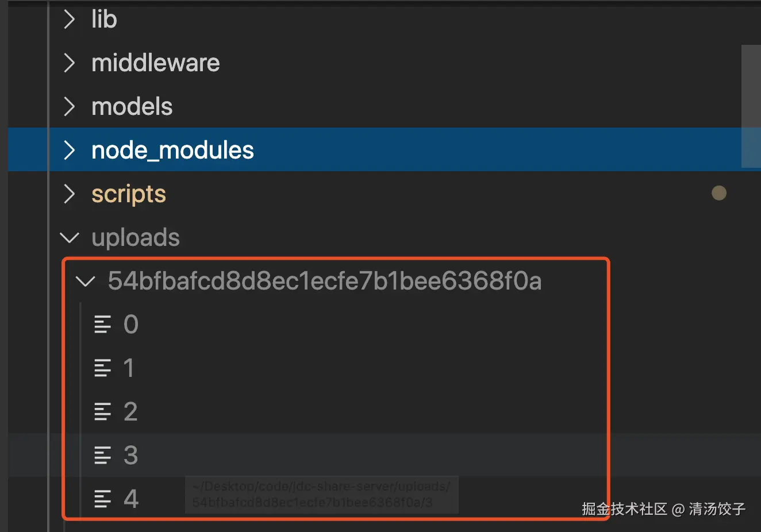Expand the scripts folder chevron

point(70,194)
